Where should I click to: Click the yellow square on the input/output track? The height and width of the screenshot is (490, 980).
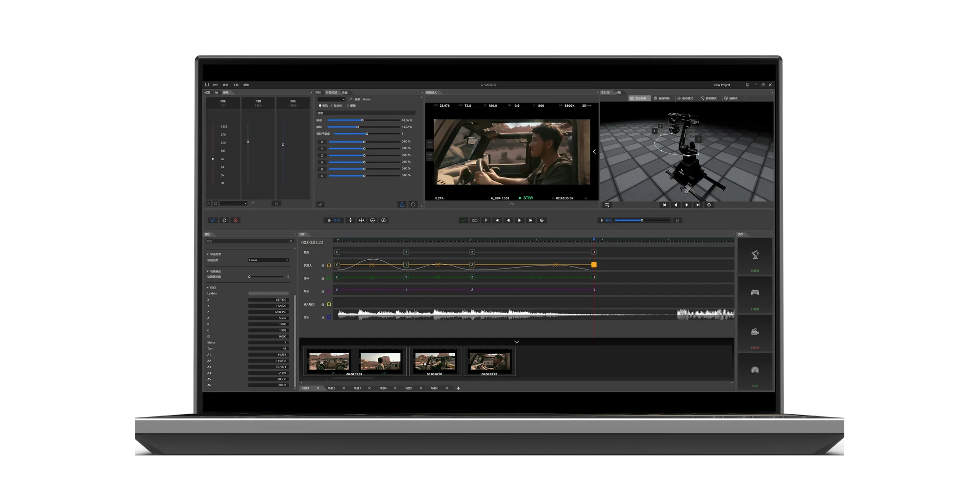(x=329, y=304)
